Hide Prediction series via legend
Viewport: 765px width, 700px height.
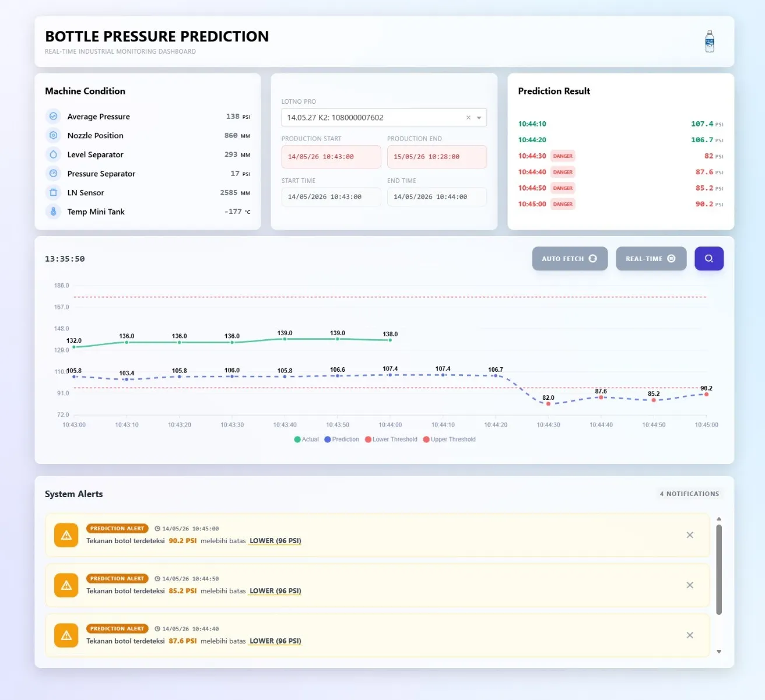[x=342, y=439]
